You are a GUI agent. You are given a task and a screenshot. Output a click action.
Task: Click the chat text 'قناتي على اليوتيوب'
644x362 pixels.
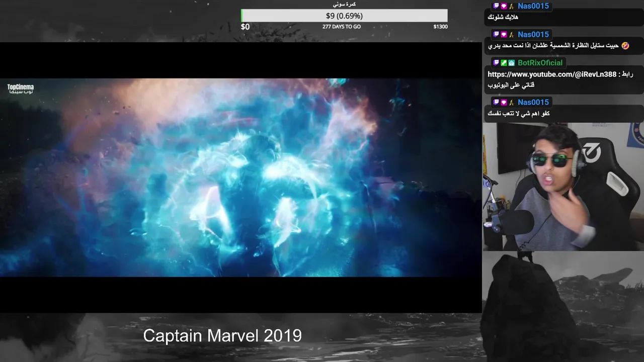point(511,85)
